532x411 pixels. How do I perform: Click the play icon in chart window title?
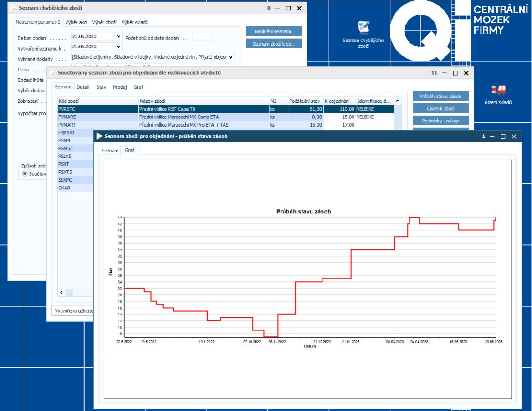pyautogui.click(x=99, y=136)
